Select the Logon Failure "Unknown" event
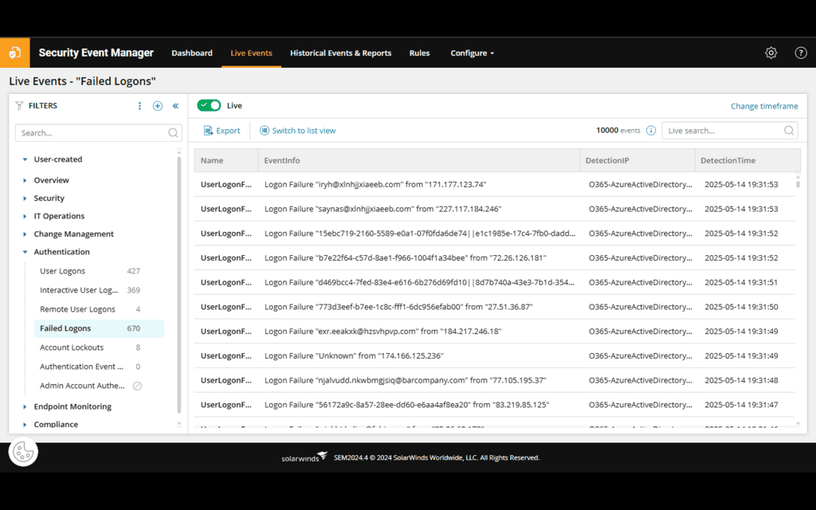816x510 pixels. pos(494,355)
